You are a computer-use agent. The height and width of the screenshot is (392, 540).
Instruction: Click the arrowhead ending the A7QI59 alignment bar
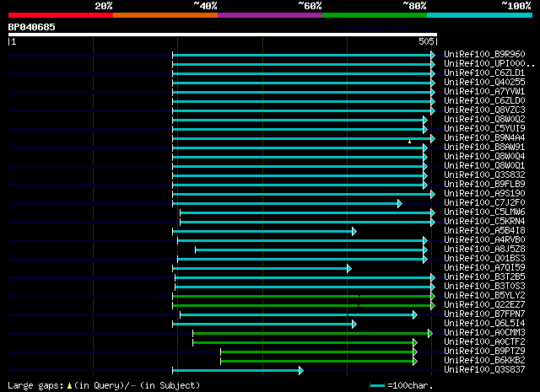[348, 268]
